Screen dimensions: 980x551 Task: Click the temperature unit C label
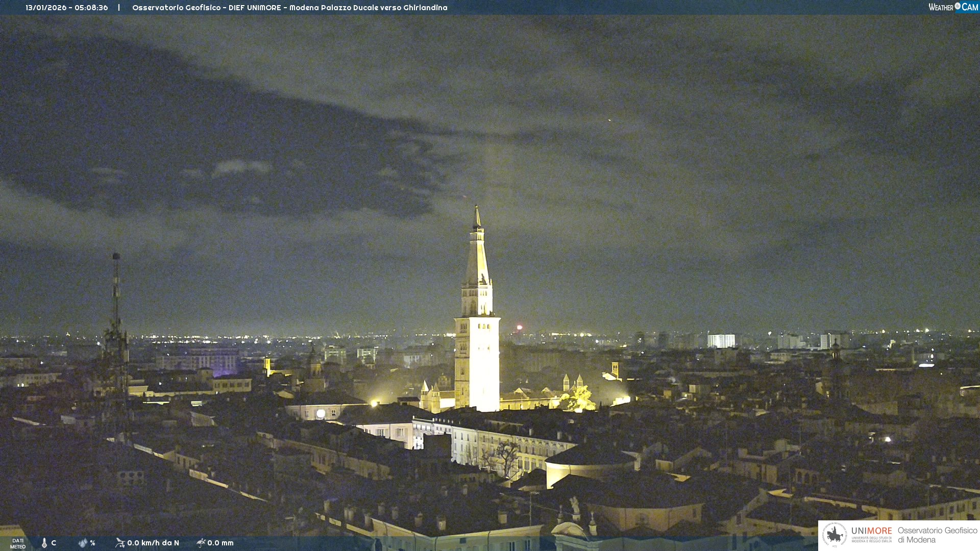[x=54, y=543]
